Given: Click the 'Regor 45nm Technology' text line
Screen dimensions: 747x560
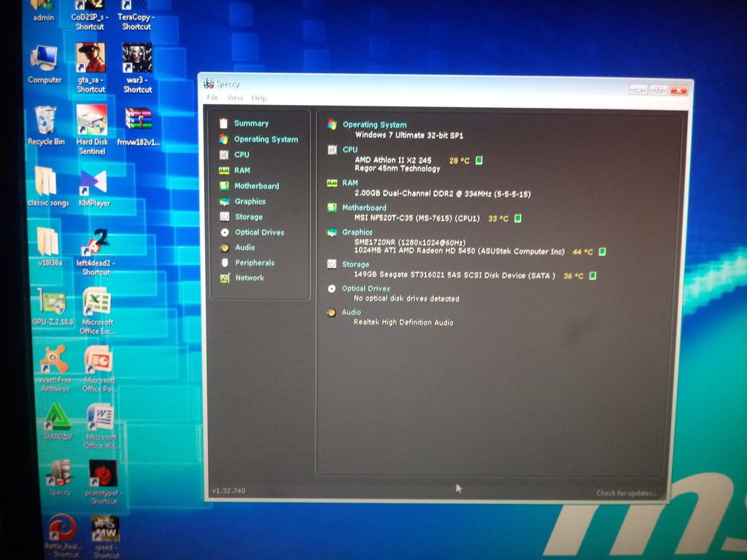Looking at the screenshot, I should point(398,168).
